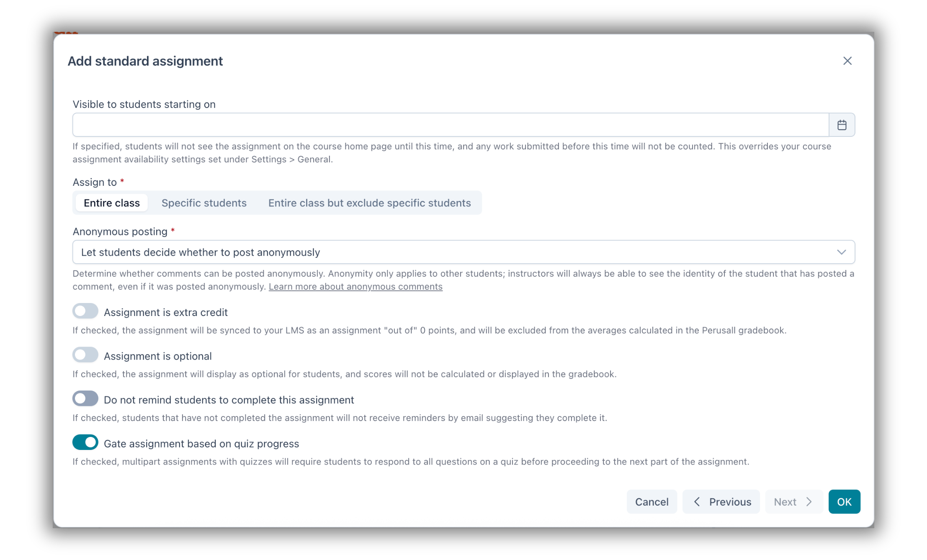Turn on Do not remind students toggle

click(x=85, y=399)
